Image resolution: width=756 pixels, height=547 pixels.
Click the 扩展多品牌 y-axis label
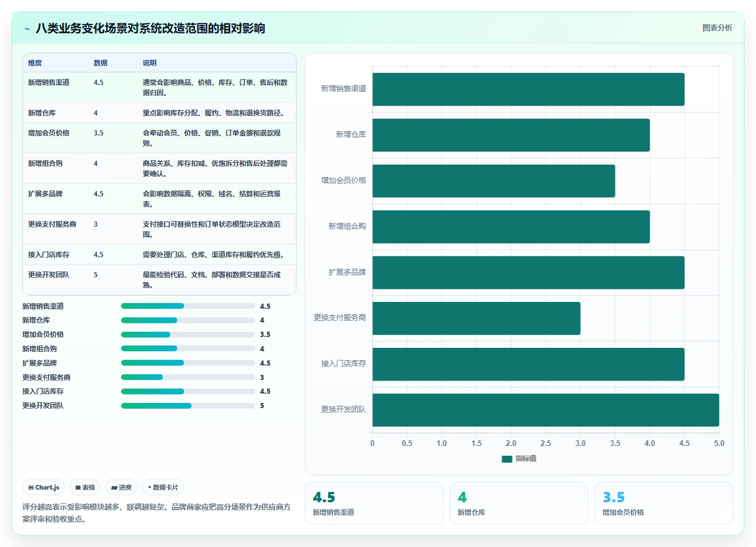pyautogui.click(x=347, y=273)
